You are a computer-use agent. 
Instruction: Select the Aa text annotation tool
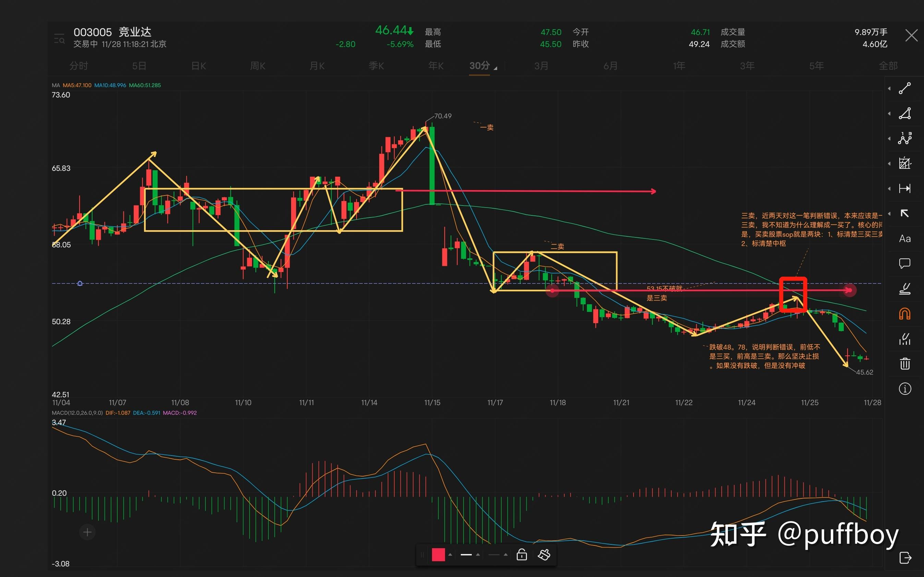[904, 239]
